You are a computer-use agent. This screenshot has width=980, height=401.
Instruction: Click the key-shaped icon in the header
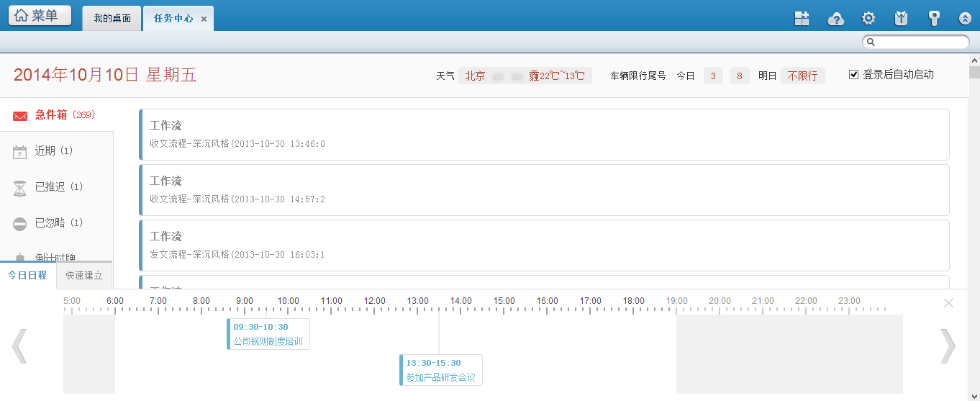934,19
